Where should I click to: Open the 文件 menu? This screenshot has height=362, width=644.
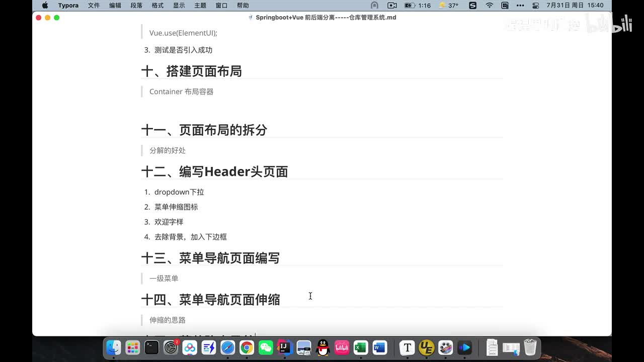pyautogui.click(x=94, y=6)
